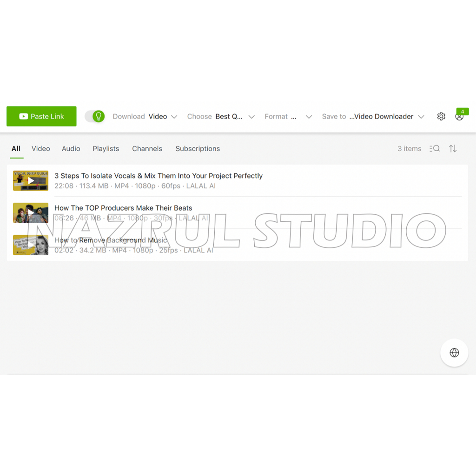The height and width of the screenshot is (476, 476).
Task: Select the All tab
Action: tap(16, 149)
